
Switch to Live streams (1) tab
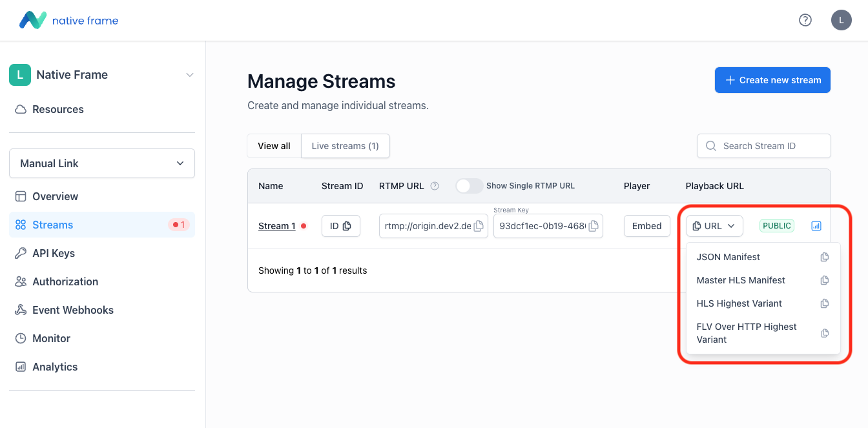coord(345,146)
